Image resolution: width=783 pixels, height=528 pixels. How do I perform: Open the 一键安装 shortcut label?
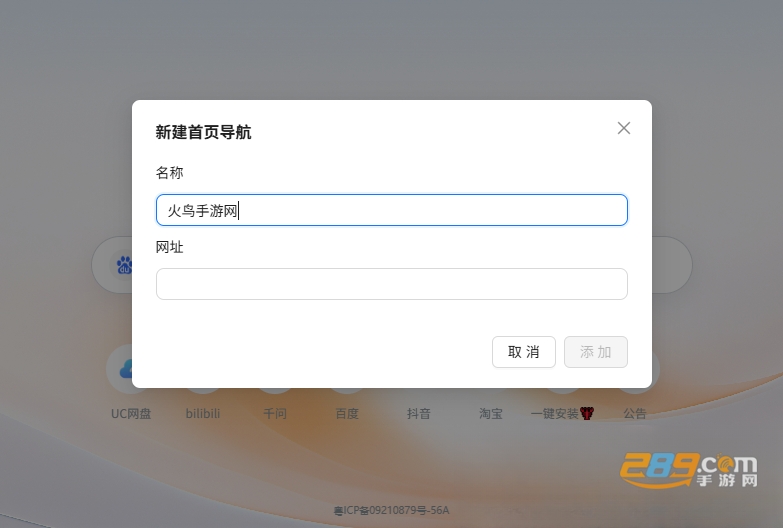tap(562, 414)
